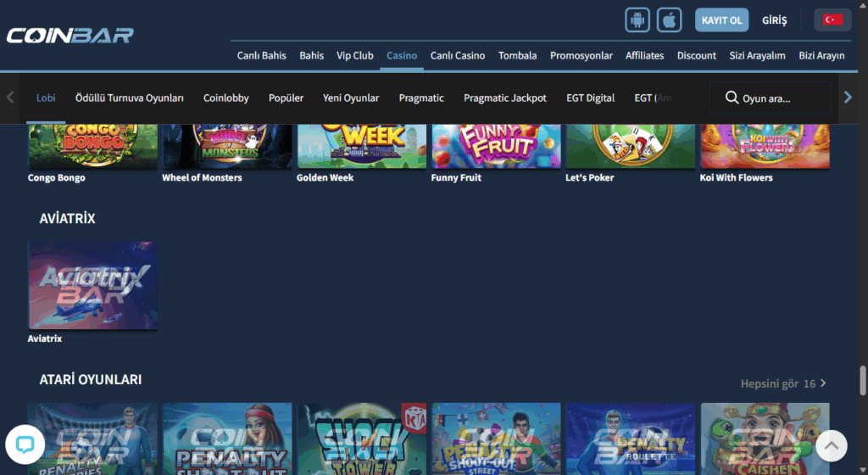Click the Oyun ara search field
This screenshot has height=475, width=868.
770,98
